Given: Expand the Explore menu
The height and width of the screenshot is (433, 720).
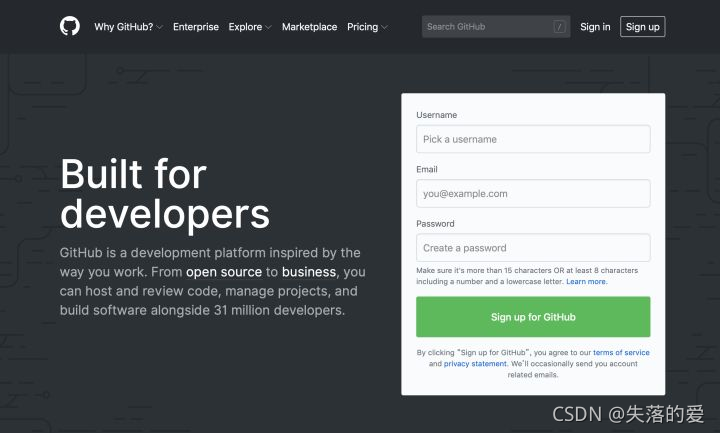Looking at the screenshot, I should [250, 27].
